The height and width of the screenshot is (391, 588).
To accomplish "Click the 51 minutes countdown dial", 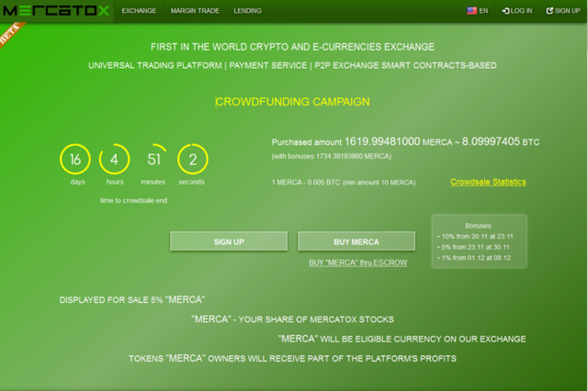I will pos(153,159).
